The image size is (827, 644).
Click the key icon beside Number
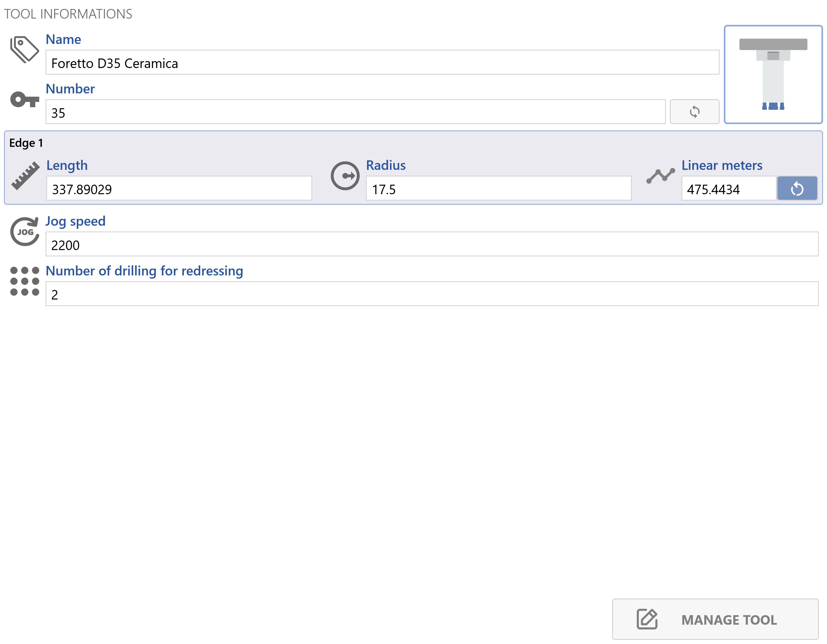pos(25,99)
